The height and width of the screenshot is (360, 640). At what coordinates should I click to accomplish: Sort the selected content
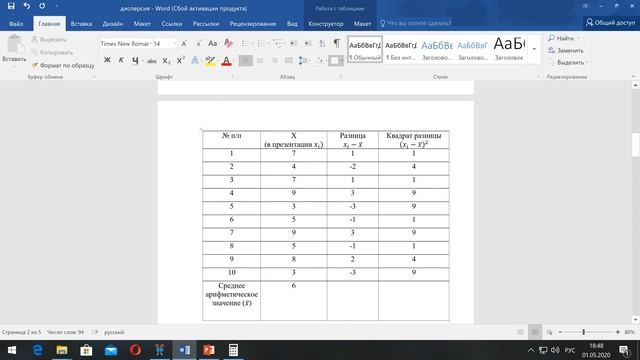322,43
